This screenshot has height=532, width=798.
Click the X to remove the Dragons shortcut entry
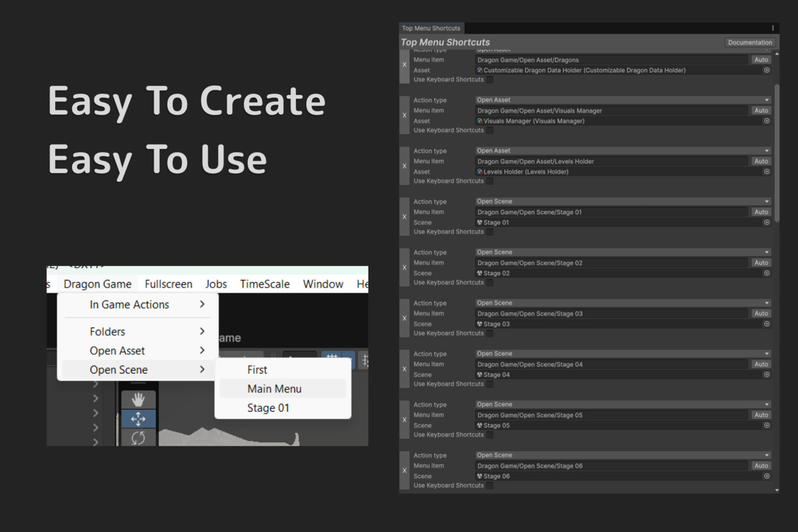coord(403,65)
